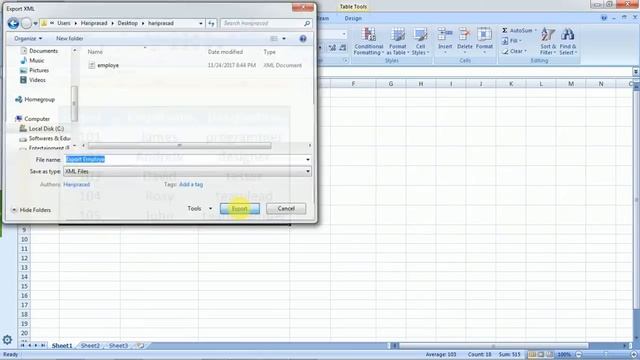
Task: Click AutoSum in Editing group
Action: pos(519,31)
